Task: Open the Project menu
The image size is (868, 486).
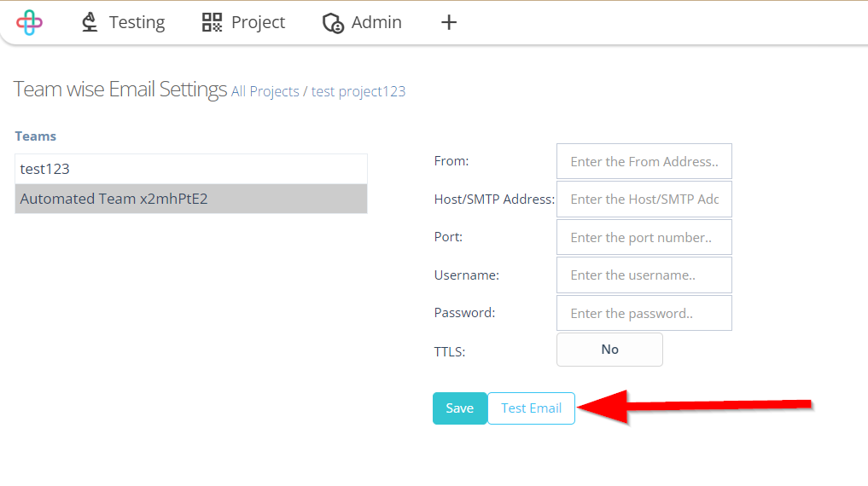Action: click(x=243, y=22)
